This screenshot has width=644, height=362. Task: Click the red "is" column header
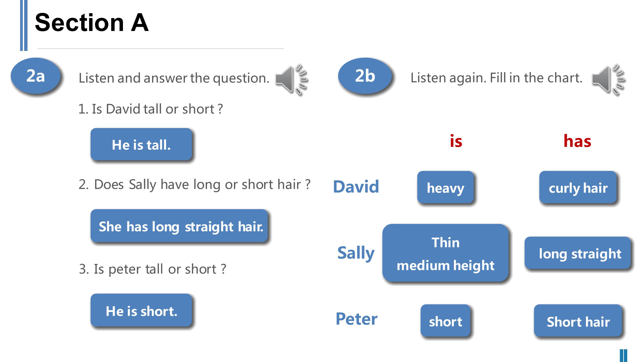[456, 141]
